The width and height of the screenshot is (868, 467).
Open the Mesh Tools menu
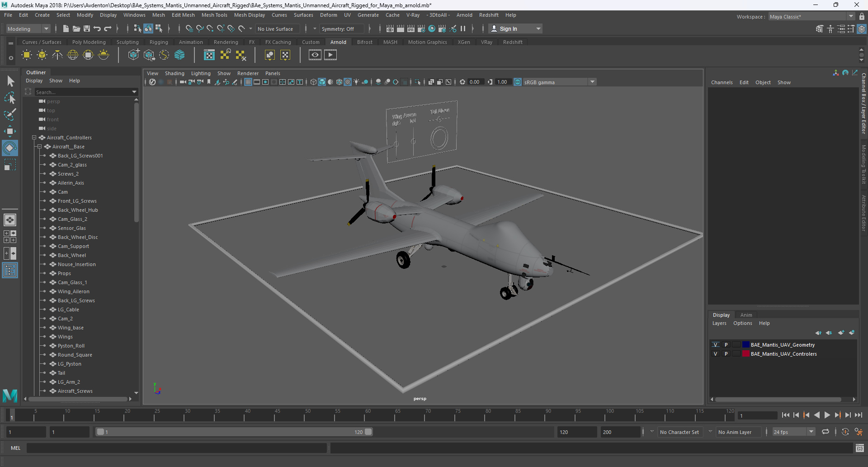tap(214, 15)
